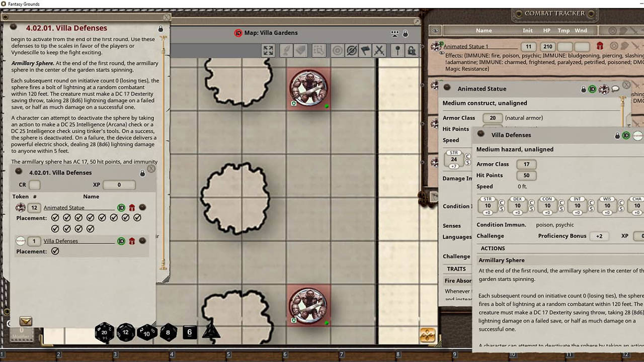Viewport: 644px width, 362px height.
Task: Roll the d20 die
Action: tap(105, 332)
